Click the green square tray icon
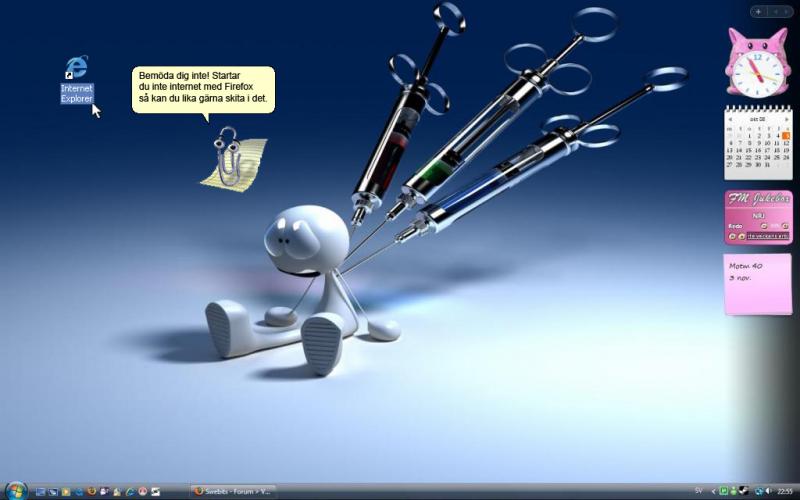Image resolution: width=800 pixels, height=500 pixels. pyautogui.click(x=724, y=491)
